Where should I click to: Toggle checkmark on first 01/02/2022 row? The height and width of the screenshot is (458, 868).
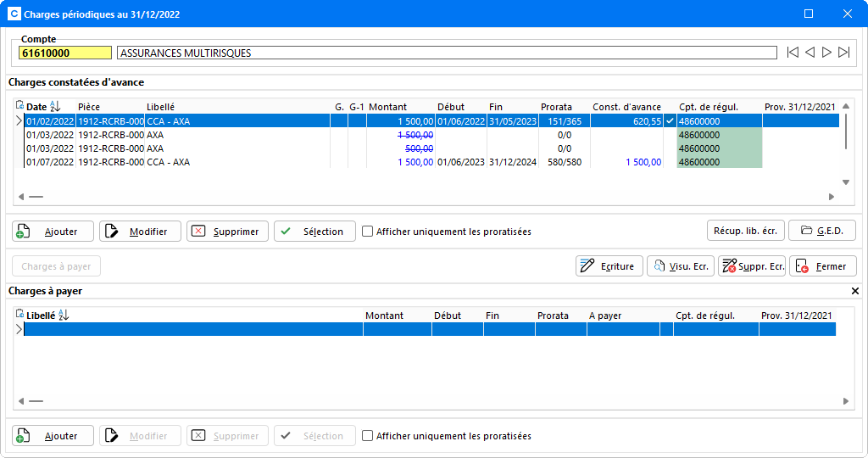(x=670, y=121)
